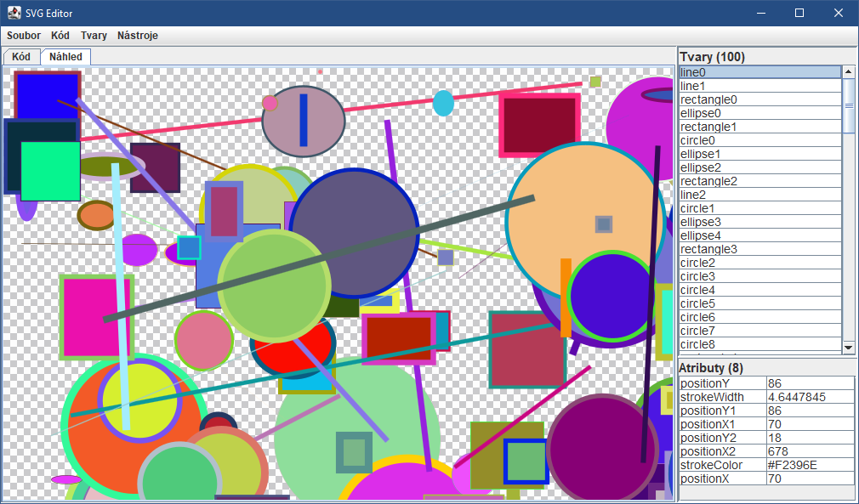Select circle3 in the shapes list

(759, 276)
